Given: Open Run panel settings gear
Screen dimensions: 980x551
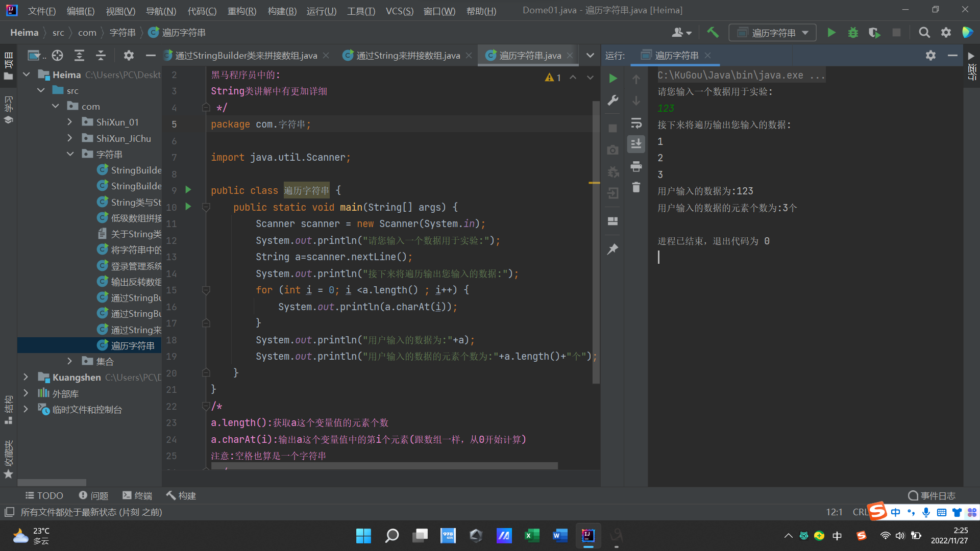Looking at the screenshot, I should [x=930, y=55].
